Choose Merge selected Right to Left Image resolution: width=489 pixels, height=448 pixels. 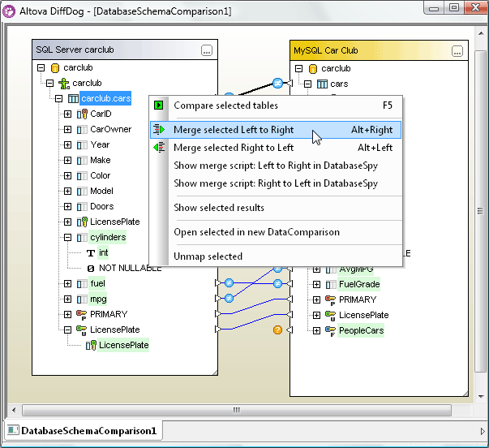[276, 148]
